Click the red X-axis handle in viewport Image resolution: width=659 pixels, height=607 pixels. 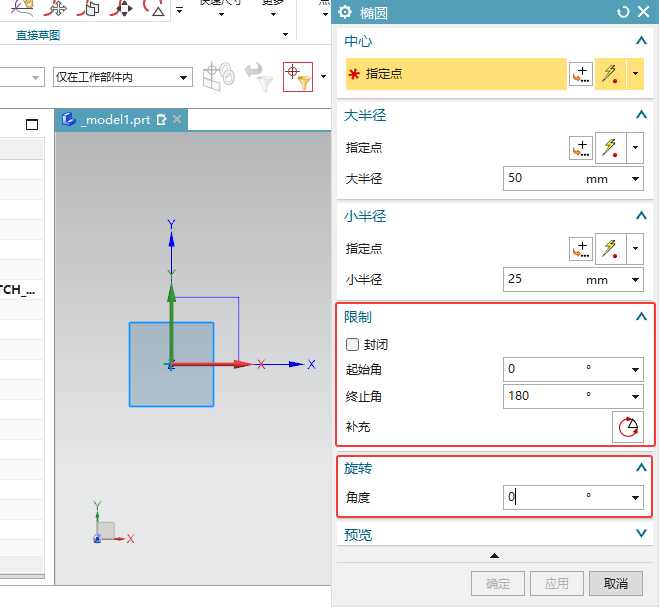coord(210,364)
